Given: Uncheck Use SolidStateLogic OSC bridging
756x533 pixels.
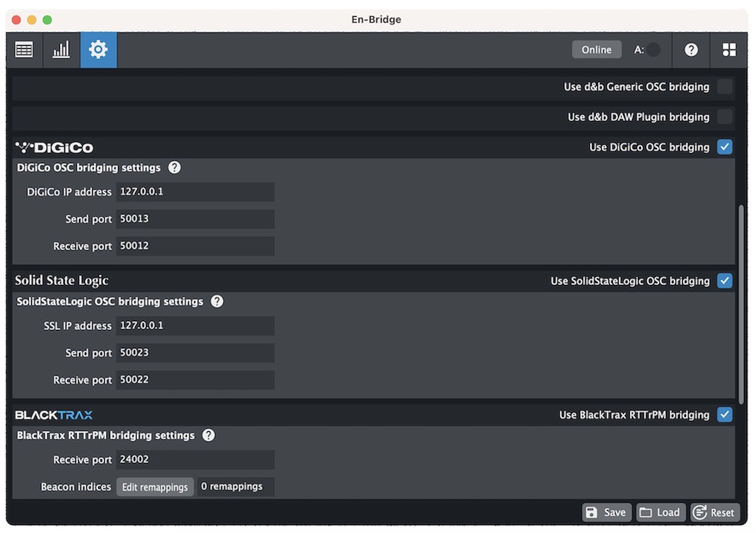Looking at the screenshot, I should [725, 281].
